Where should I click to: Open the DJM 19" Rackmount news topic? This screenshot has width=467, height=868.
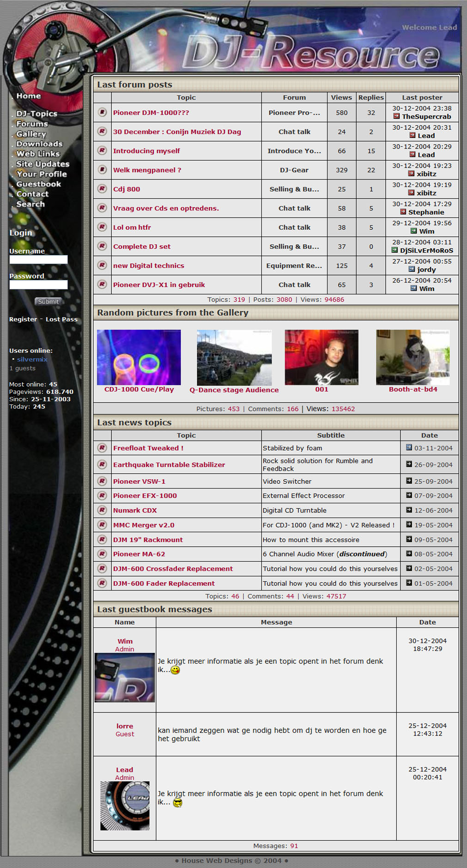pos(148,540)
